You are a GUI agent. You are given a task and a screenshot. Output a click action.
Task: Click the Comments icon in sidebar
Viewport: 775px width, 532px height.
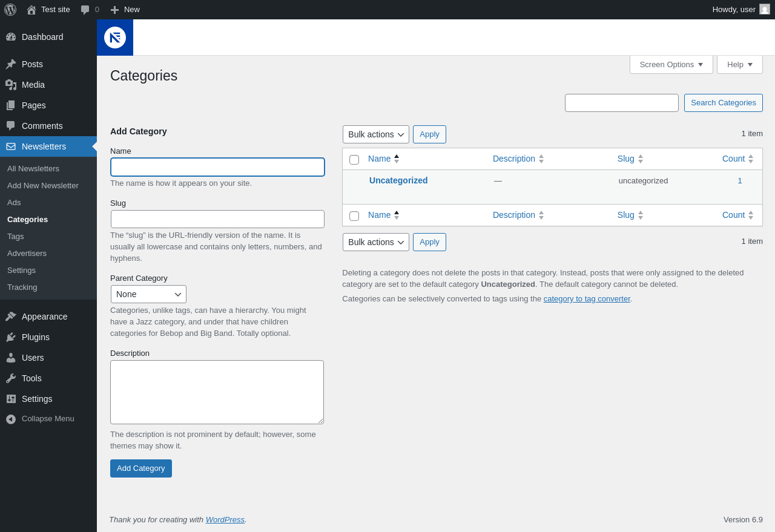pyautogui.click(x=11, y=126)
